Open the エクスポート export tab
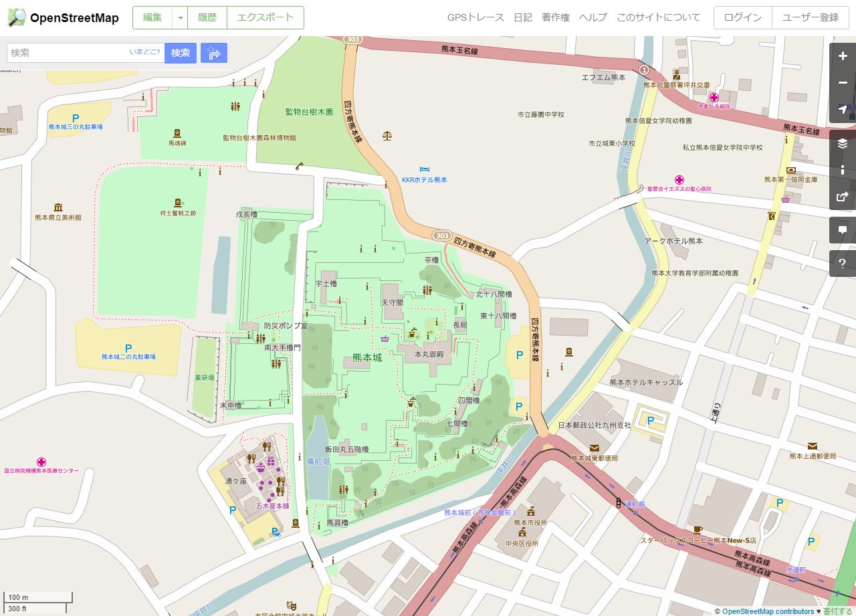This screenshot has width=856, height=616. [265, 18]
